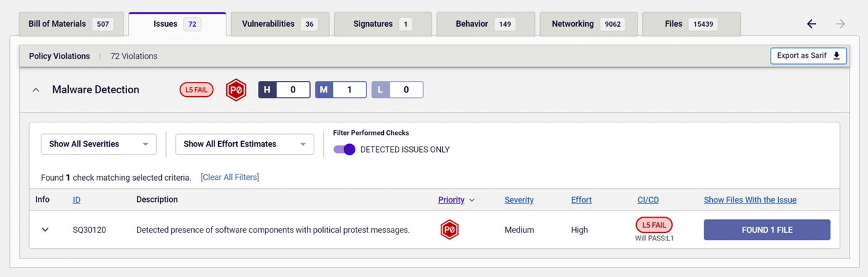This screenshot has width=868, height=277.
Task: Collapse the Malware Detection section
Action: 36,90
